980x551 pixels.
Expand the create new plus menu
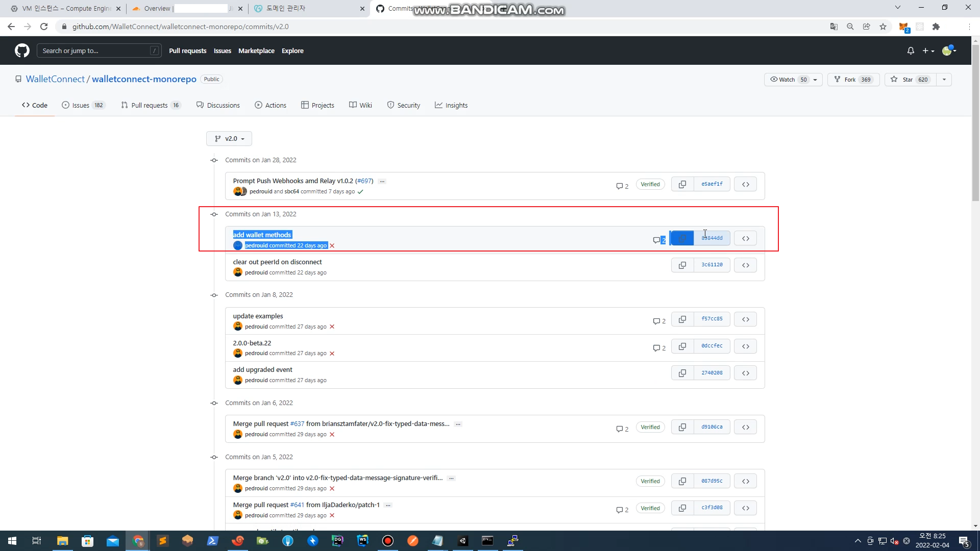tap(928, 51)
